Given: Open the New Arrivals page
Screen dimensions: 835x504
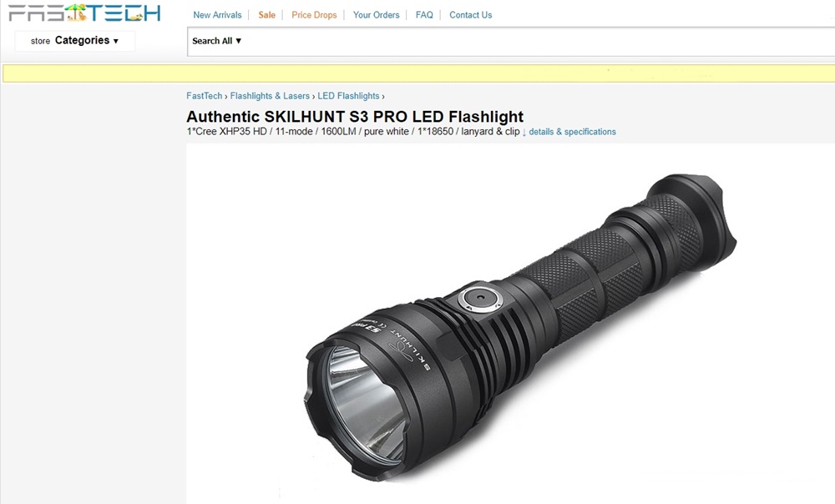Looking at the screenshot, I should click(217, 15).
